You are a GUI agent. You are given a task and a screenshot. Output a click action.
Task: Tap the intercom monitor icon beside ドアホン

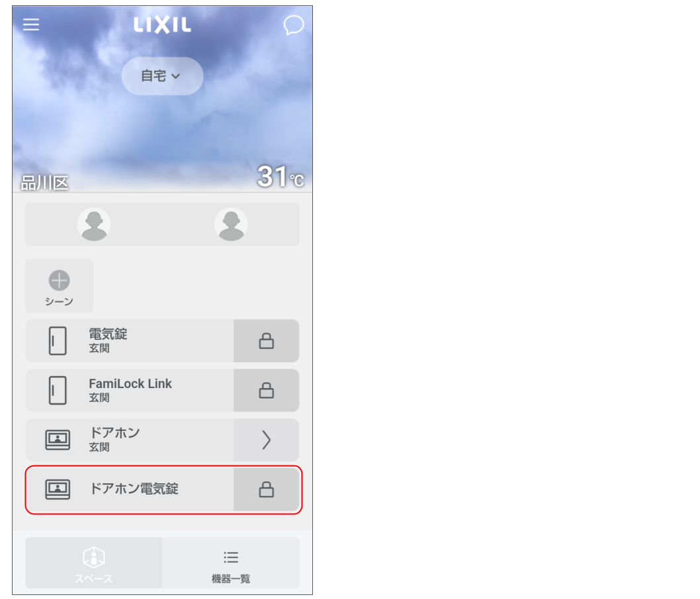58,440
